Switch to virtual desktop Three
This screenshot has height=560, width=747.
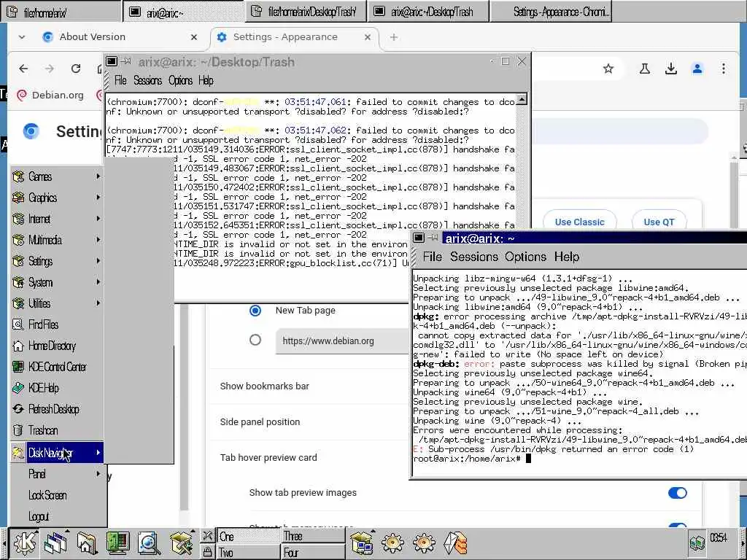pos(313,536)
